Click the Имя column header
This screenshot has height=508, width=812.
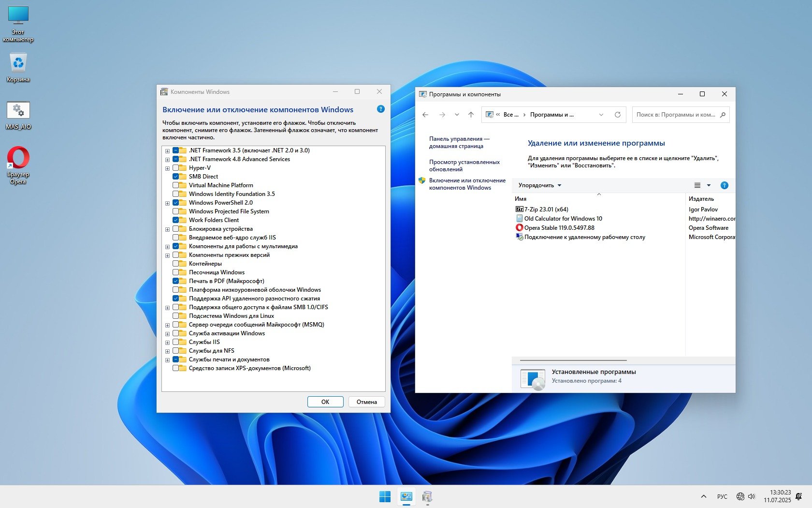coord(521,199)
